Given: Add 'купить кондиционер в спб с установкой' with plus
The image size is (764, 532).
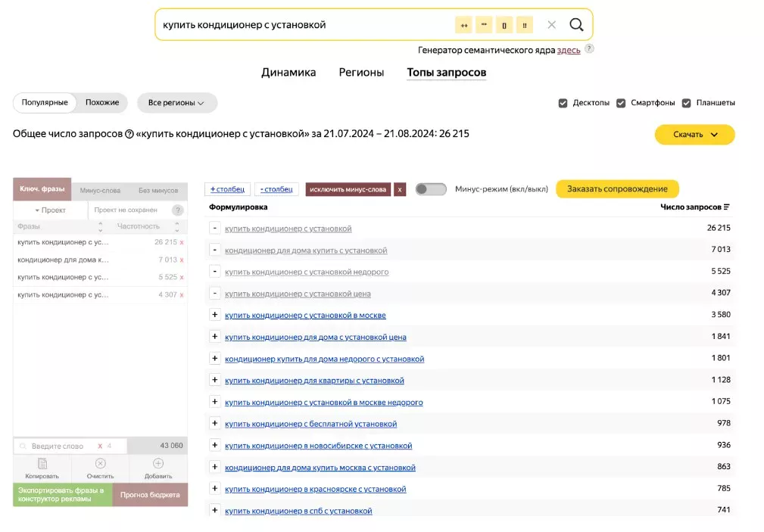Looking at the screenshot, I should (x=215, y=510).
